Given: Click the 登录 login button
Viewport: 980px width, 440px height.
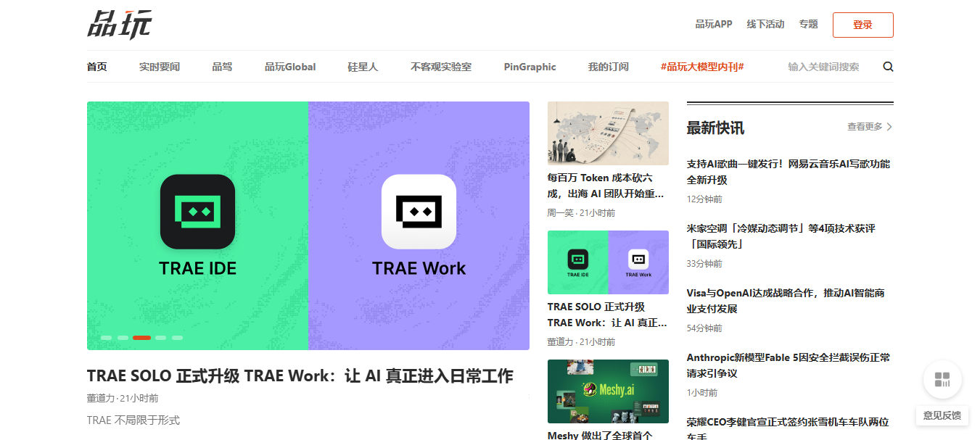Looking at the screenshot, I should [862, 25].
